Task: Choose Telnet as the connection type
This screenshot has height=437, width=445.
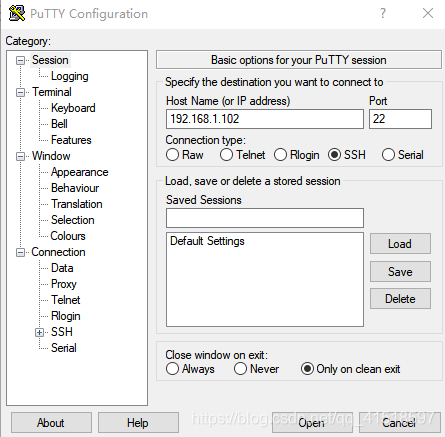Action: [226, 155]
